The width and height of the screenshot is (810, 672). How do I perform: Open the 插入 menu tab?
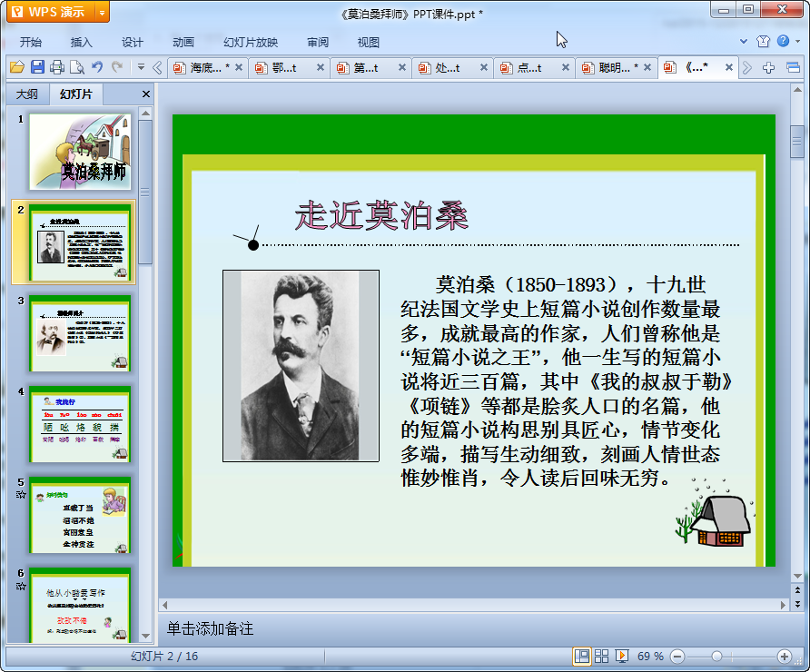[82, 42]
